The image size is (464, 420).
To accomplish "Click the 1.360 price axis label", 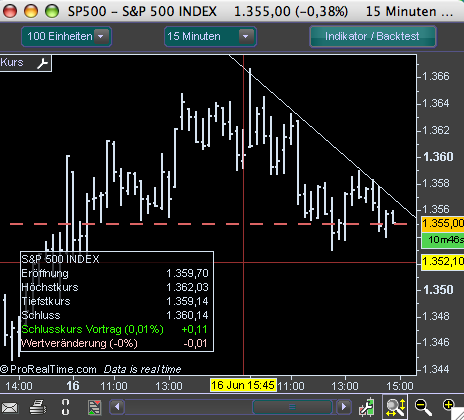I will pyautogui.click(x=438, y=157).
